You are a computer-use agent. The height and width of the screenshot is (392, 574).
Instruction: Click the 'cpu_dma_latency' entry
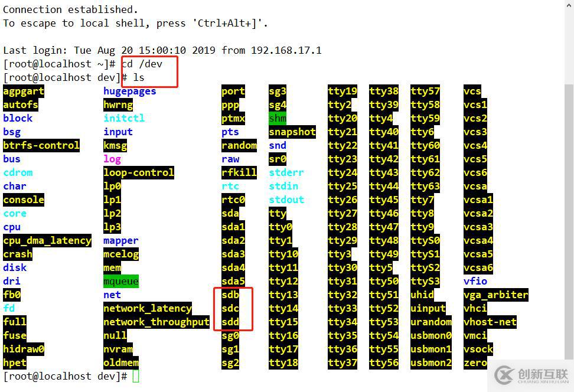pos(47,240)
